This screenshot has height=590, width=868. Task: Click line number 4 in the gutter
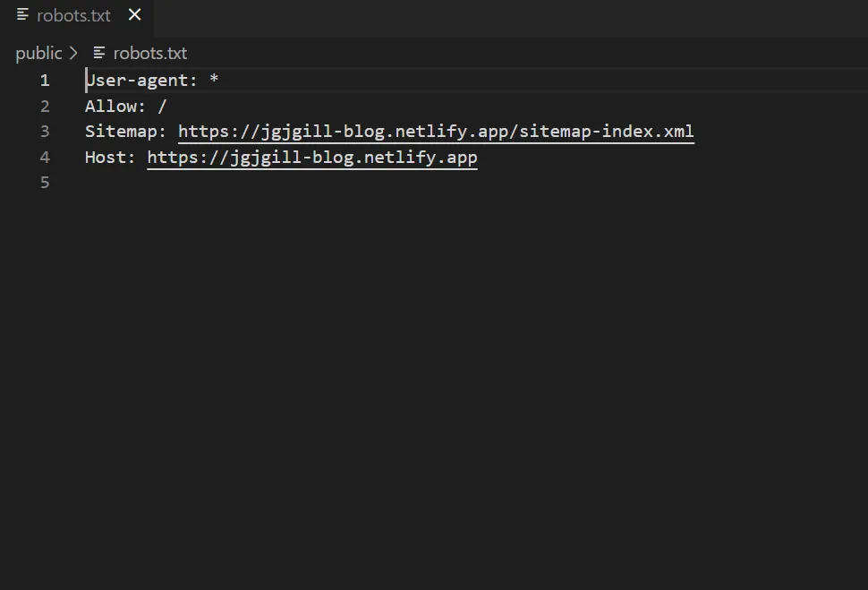coord(45,158)
